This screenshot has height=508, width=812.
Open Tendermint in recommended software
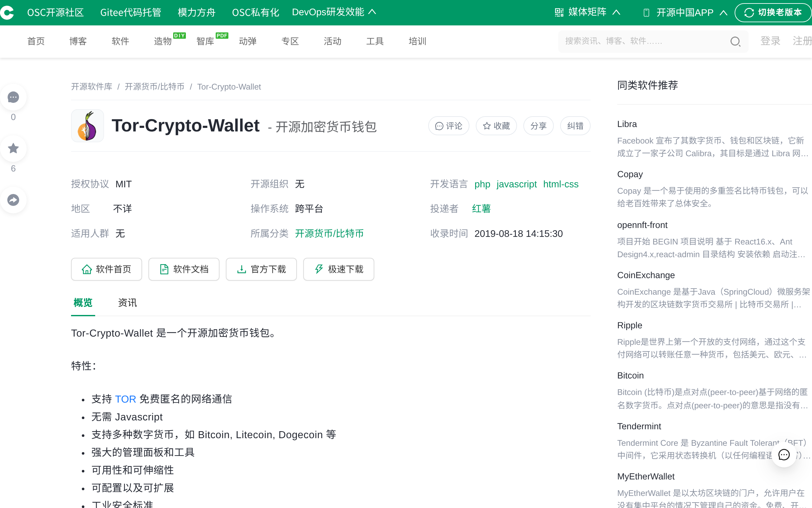(639, 426)
